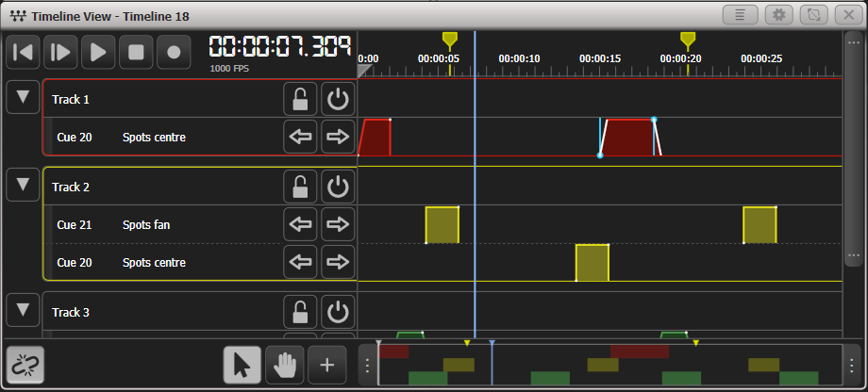The width and height of the screenshot is (868, 392).
Task: Select Track 3 header label
Action: (71, 313)
